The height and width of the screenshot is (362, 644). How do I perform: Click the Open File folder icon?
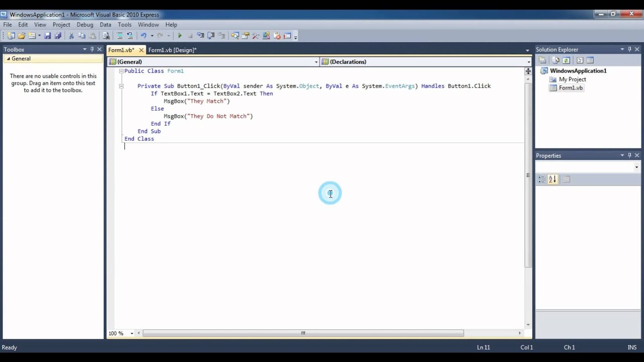[x=21, y=36]
